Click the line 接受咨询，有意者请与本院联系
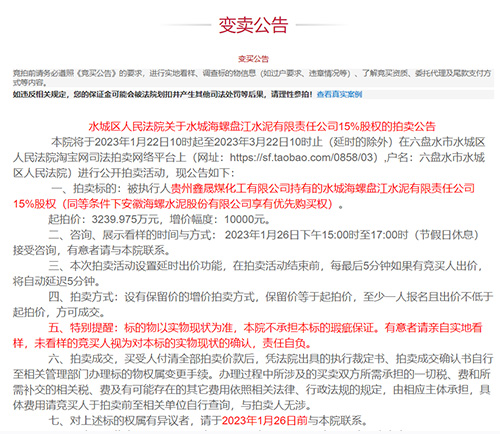Viewport: 500px width, 434px height. pyautogui.click(x=92, y=250)
